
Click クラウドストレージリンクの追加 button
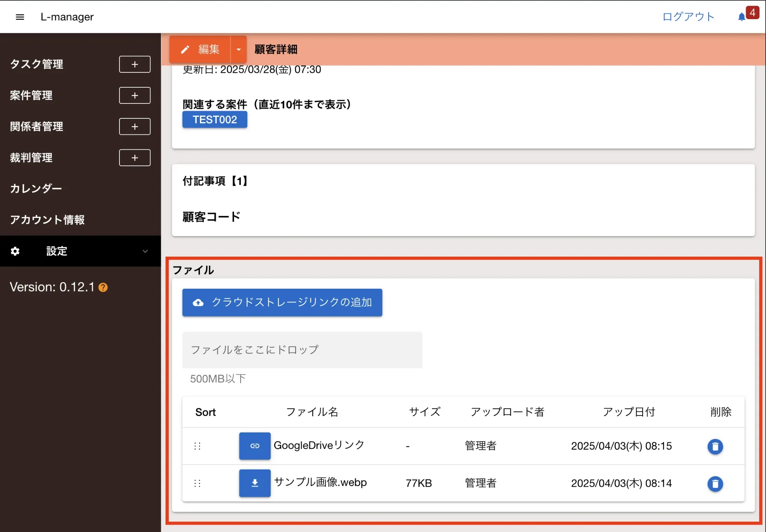[282, 303]
